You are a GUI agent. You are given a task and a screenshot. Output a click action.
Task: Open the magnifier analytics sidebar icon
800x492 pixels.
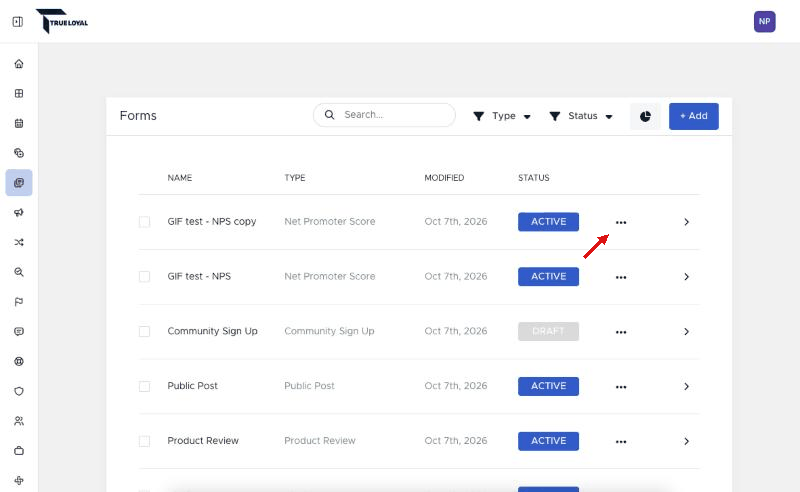click(19, 272)
